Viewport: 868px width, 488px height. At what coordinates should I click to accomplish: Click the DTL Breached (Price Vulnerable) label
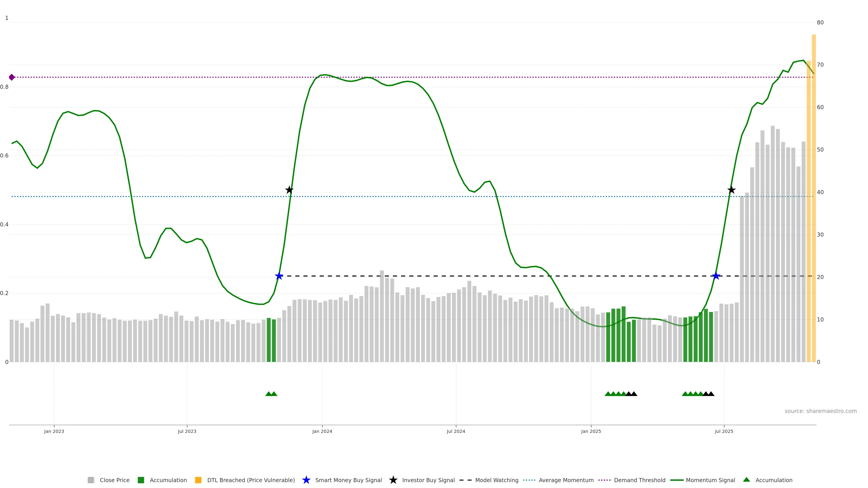tap(251, 480)
